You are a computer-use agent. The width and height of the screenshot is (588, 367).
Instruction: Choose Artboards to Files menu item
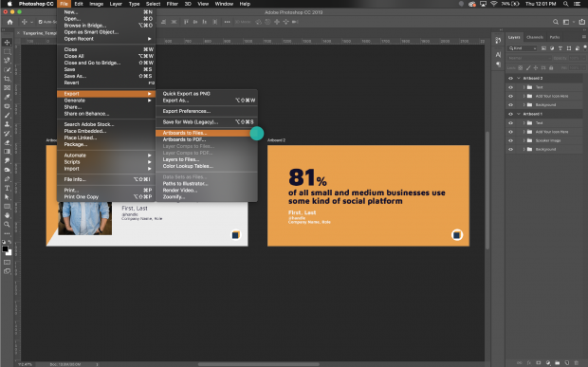tap(207, 133)
